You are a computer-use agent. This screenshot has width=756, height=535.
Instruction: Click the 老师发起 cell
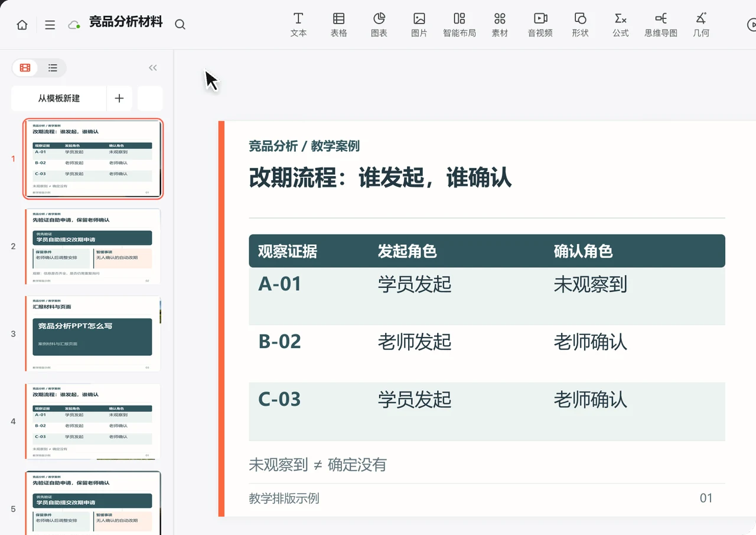[415, 342]
